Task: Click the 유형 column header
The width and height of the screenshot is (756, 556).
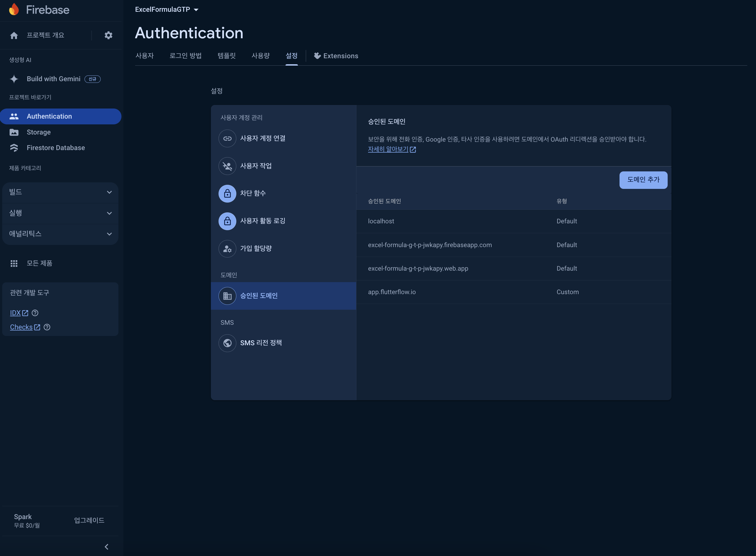Action: click(x=562, y=201)
